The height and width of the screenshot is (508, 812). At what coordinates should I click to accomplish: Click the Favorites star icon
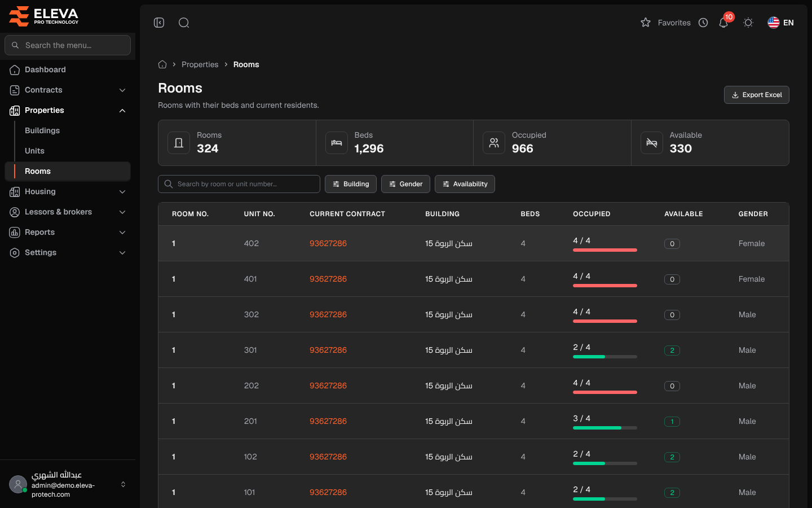pyautogui.click(x=646, y=23)
